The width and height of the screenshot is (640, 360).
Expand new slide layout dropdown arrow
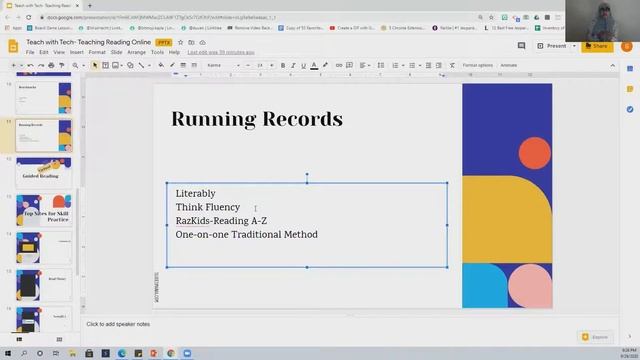[x=21, y=65]
